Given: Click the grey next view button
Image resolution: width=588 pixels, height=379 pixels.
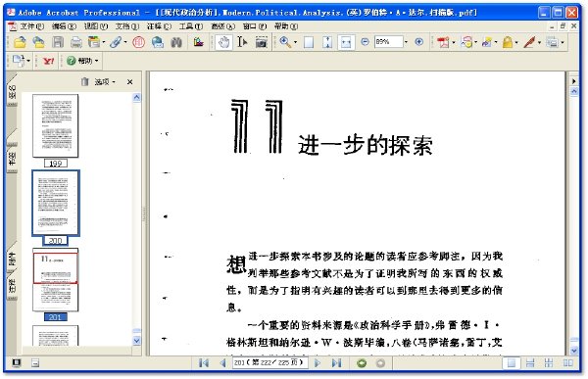Looking at the screenshot, I should 380,363.
